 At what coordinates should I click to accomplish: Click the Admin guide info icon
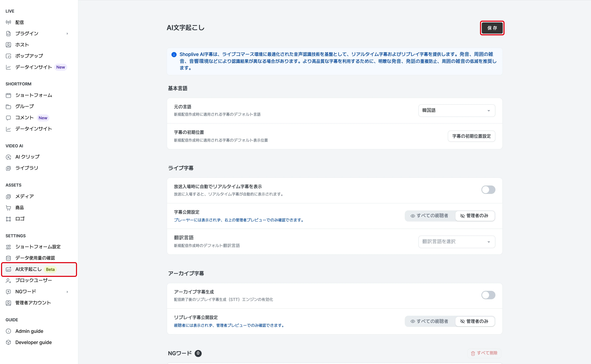[8, 331]
